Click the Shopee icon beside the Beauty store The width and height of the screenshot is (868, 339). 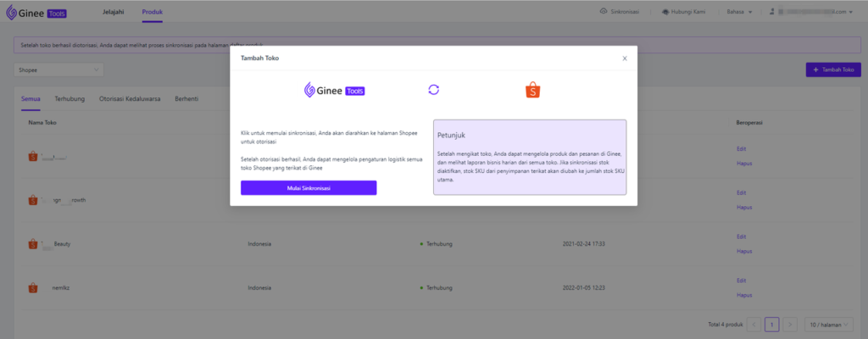33,244
